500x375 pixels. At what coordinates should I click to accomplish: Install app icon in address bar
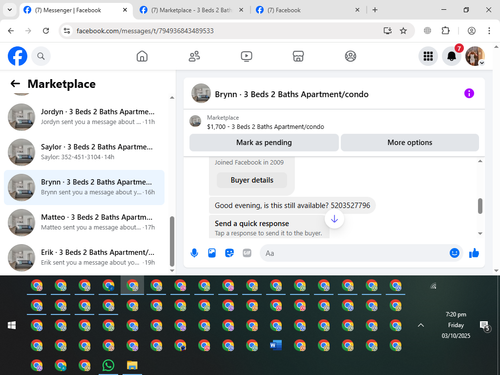coord(387,31)
